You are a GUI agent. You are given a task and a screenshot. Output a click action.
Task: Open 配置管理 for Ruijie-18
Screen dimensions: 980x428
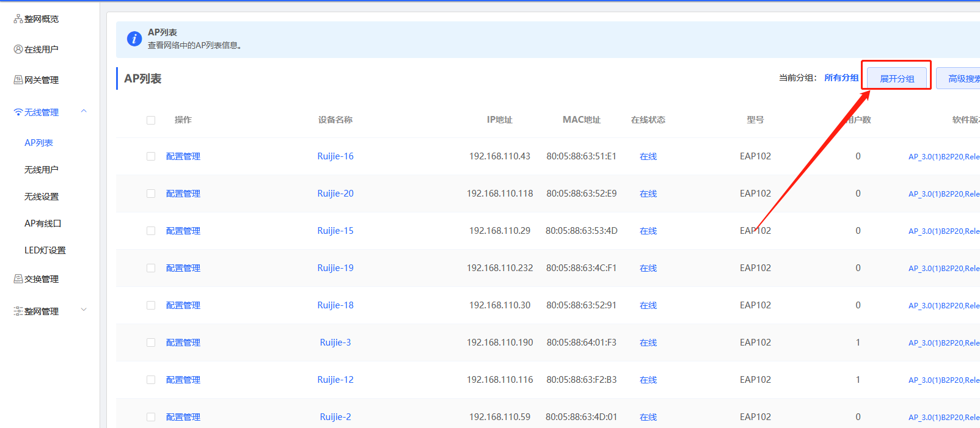point(183,305)
